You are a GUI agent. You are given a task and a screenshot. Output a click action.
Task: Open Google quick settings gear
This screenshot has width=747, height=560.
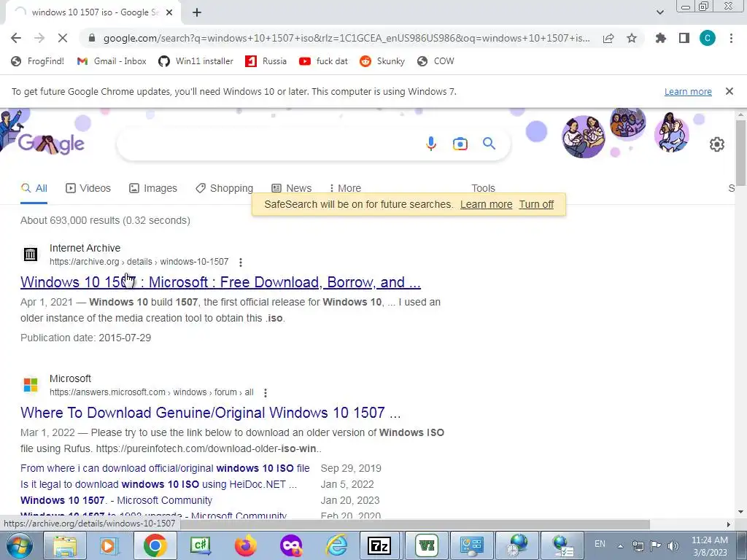(717, 144)
